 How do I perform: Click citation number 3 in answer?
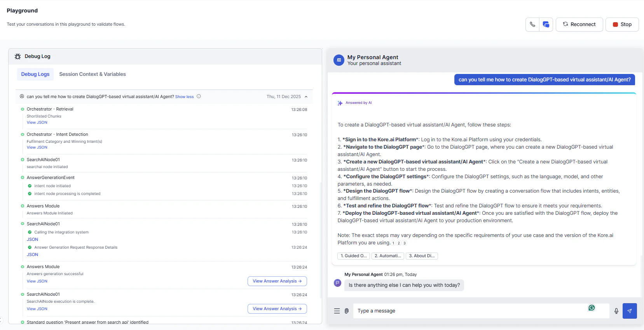(x=404, y=243)
